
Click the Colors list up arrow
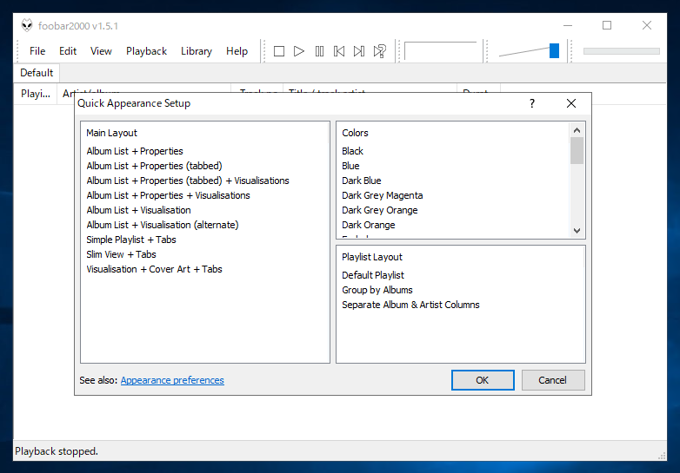[577, 130]
